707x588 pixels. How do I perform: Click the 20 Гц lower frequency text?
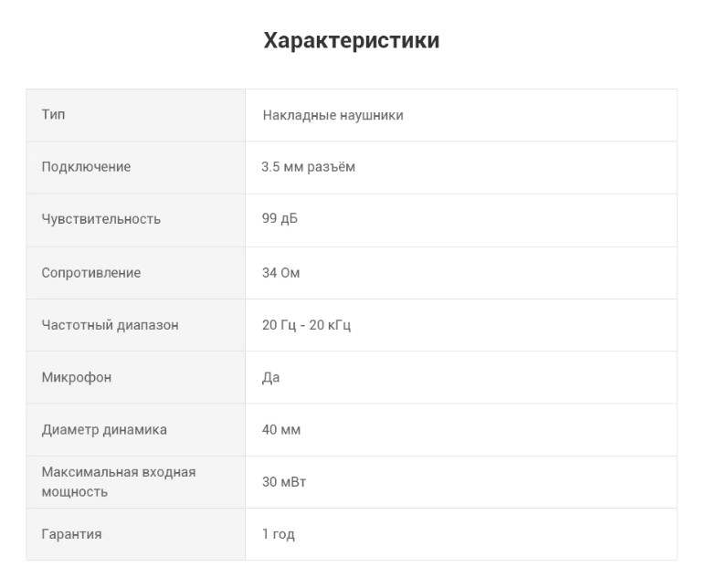pos(279,325)
